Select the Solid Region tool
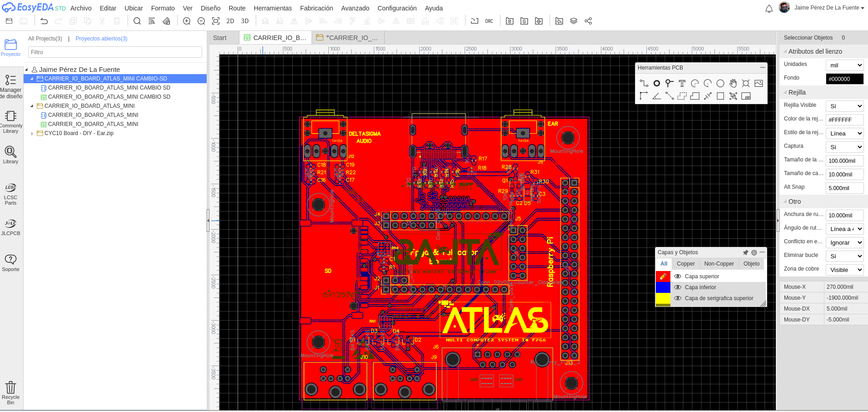 pyautogui.click(x=695, y=96)
